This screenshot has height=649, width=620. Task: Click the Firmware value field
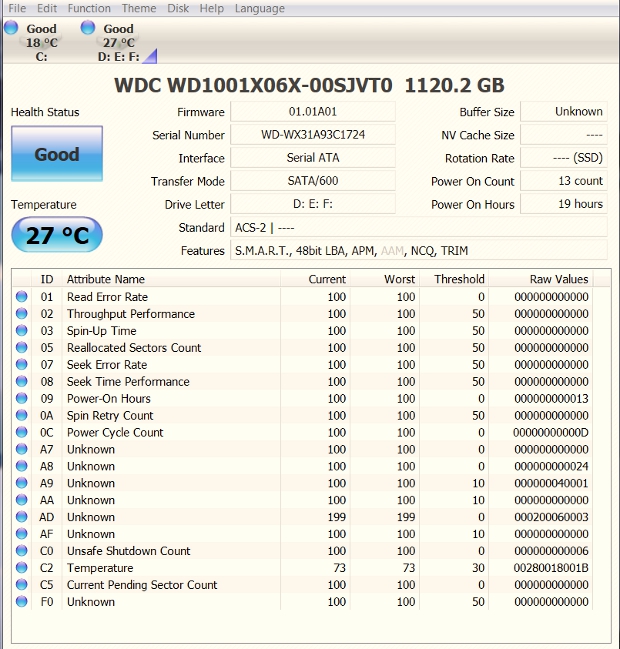[313, 112]
